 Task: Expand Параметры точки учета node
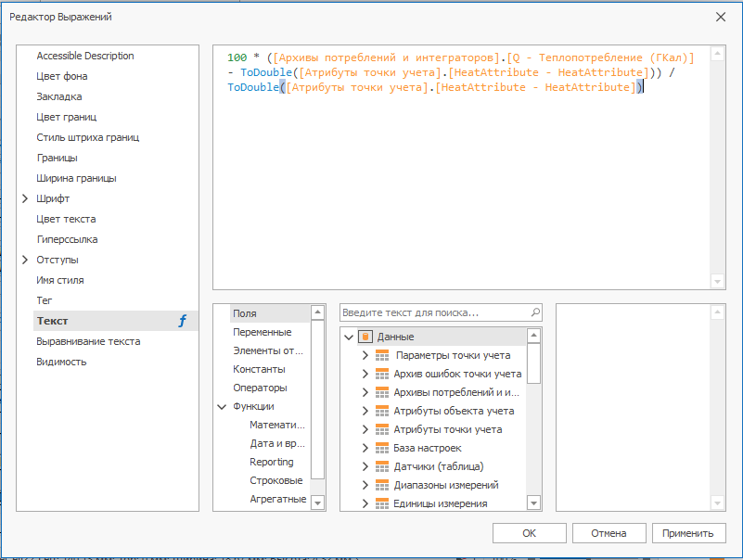[365, 355]
